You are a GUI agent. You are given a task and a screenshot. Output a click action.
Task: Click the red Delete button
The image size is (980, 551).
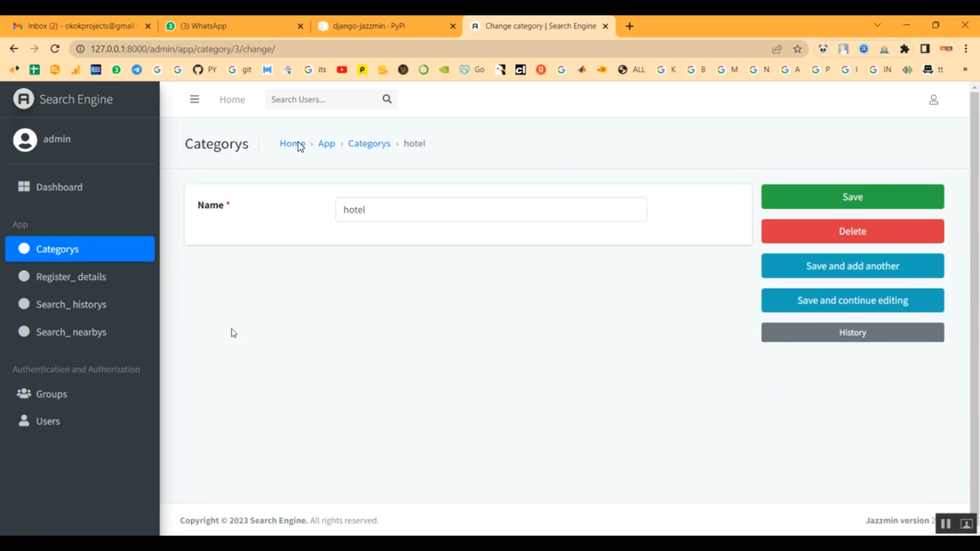point(853,231)
